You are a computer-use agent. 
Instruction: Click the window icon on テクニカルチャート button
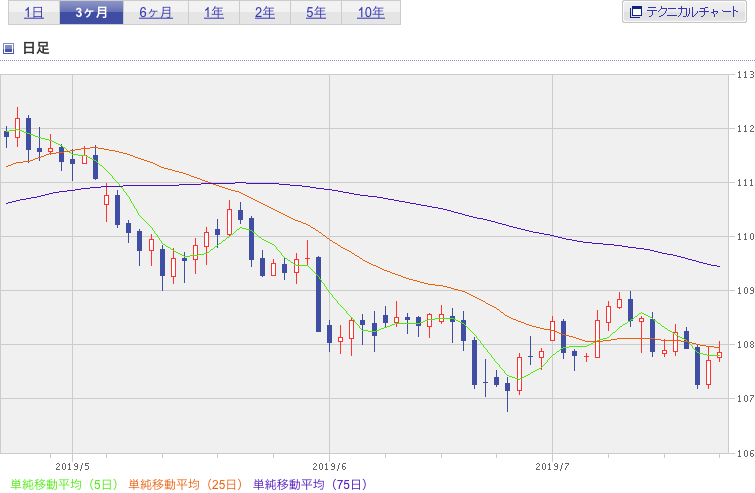coord(636,12)
